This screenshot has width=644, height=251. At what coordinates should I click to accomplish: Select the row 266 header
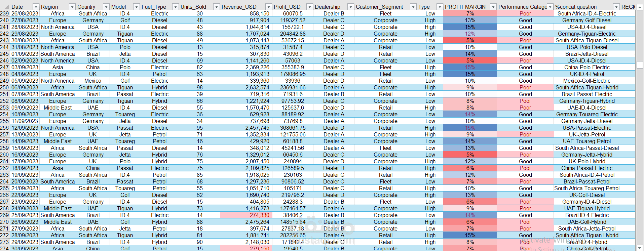click(4, 195)
